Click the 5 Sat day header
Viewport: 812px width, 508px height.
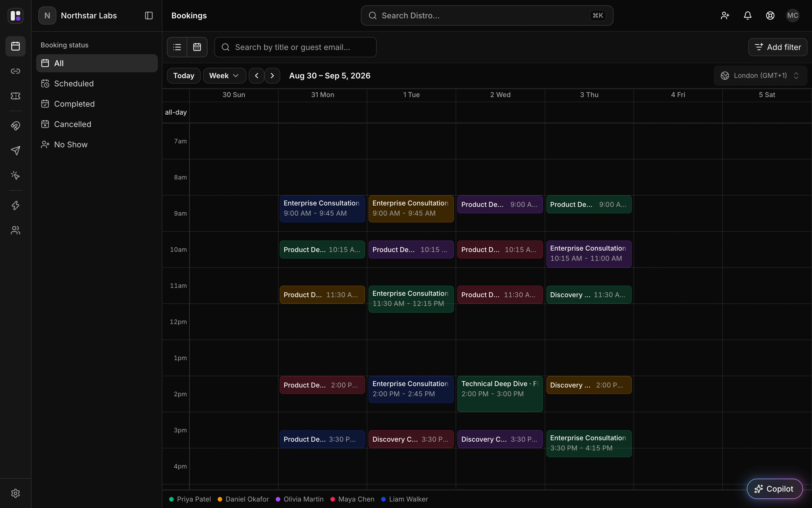coord(767,95)
